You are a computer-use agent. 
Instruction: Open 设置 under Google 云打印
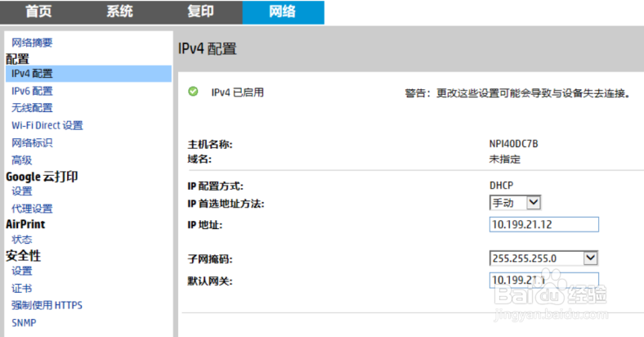point(22,191)
